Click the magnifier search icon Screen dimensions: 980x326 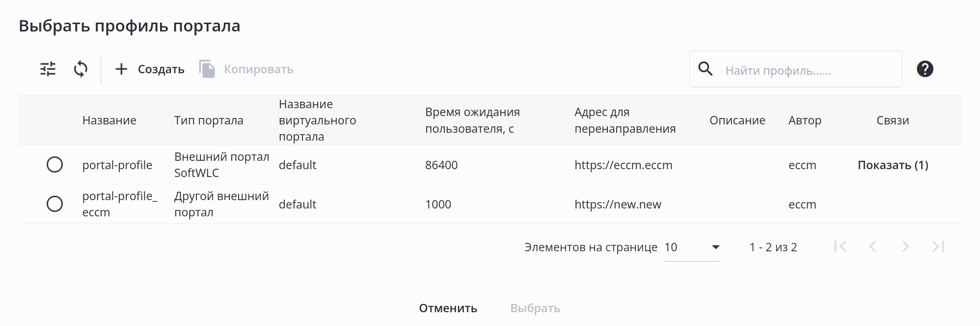pyautogui.click(x=706, y=69)
